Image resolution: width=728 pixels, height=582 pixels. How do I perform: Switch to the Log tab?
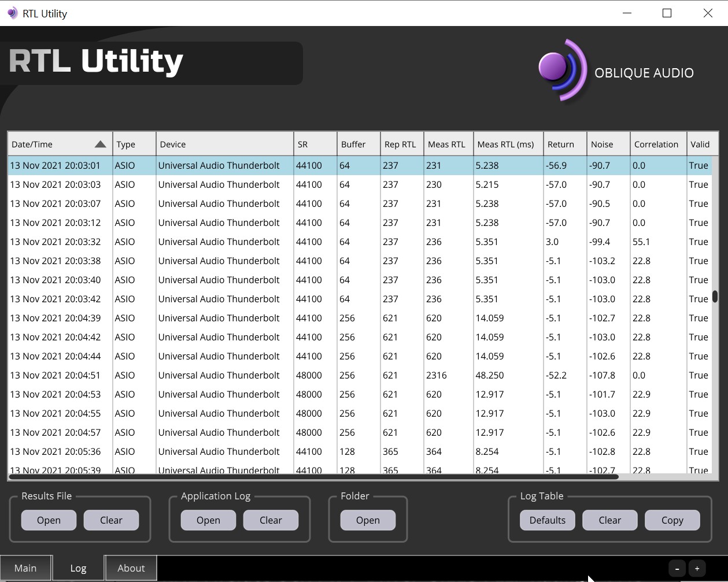click(78, 568)
